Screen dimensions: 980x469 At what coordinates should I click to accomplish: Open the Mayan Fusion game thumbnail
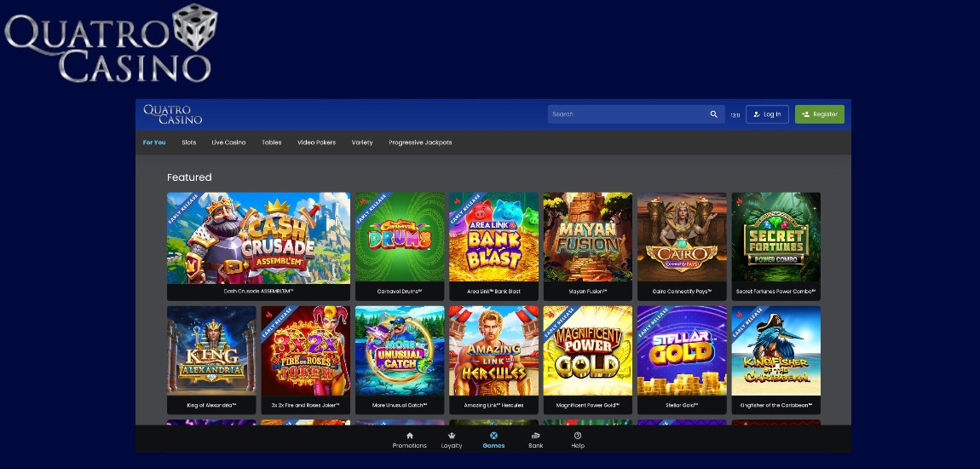click(x=587, y=238)
